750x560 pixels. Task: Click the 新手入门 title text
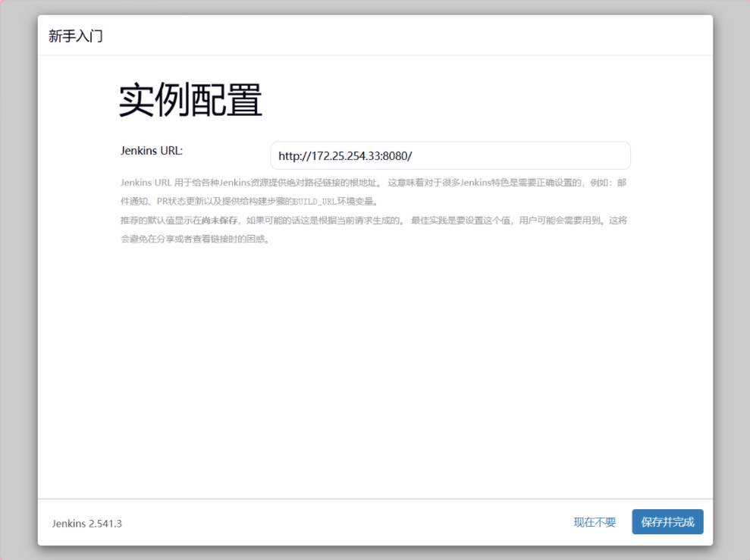click(76, 36)
